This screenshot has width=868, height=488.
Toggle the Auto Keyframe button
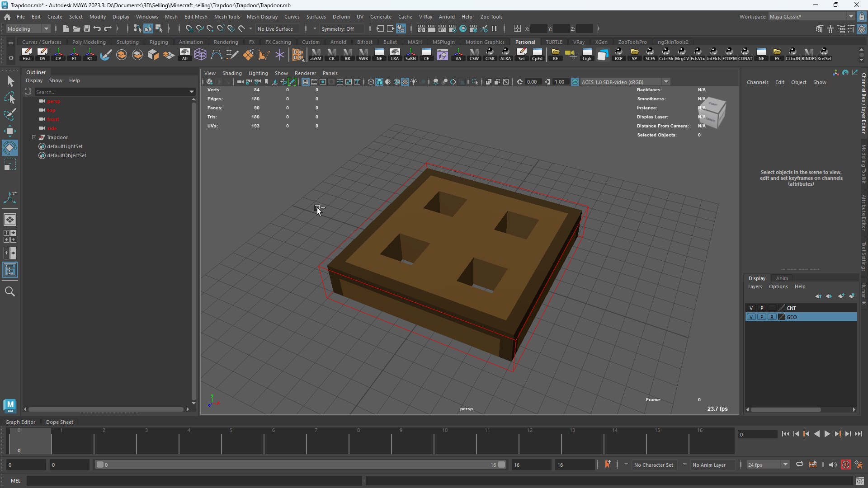846,465
